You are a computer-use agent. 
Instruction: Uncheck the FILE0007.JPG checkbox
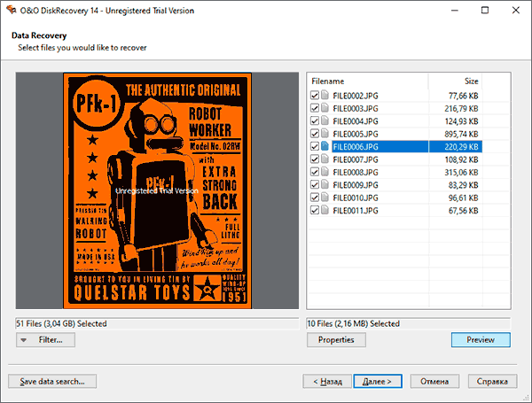click(315, 159)
